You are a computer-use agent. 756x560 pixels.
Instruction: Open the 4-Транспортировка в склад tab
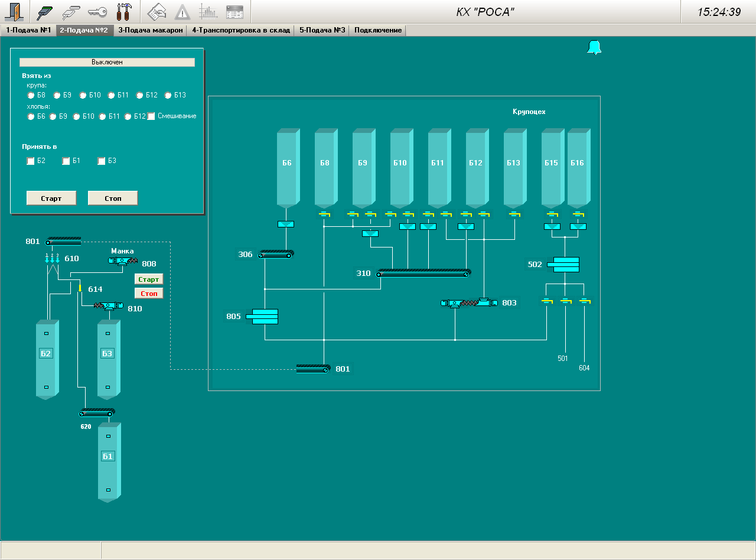(x=241, y=30)
